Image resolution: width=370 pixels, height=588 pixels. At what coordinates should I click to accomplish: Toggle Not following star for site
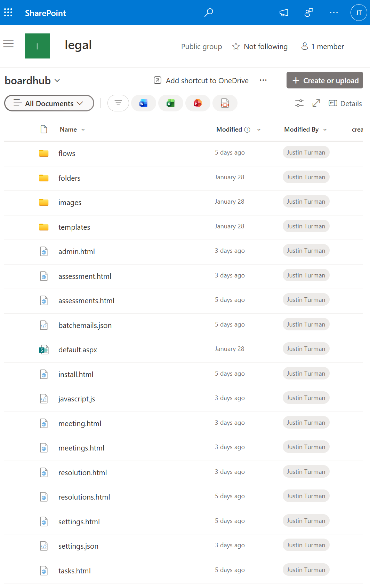[x=260, y=47]
